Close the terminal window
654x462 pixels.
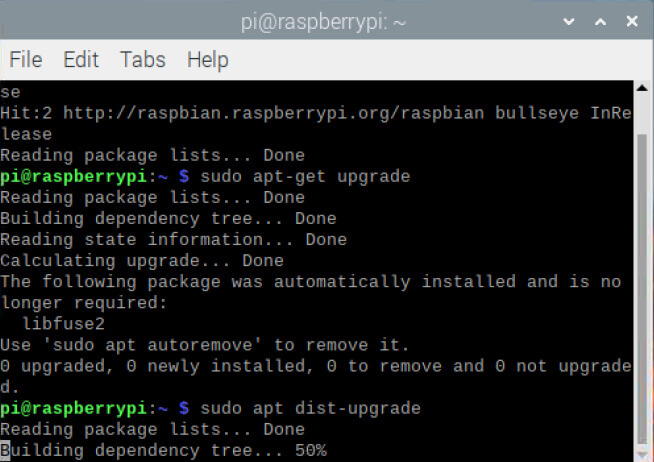pyautogui.click(x=634, y=20)
